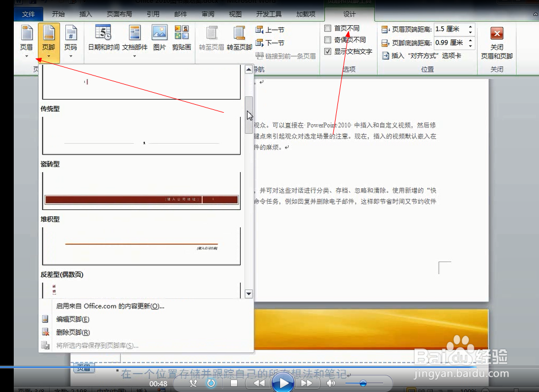Select the footer gallery option above 传统型

(x=141, y=82)
